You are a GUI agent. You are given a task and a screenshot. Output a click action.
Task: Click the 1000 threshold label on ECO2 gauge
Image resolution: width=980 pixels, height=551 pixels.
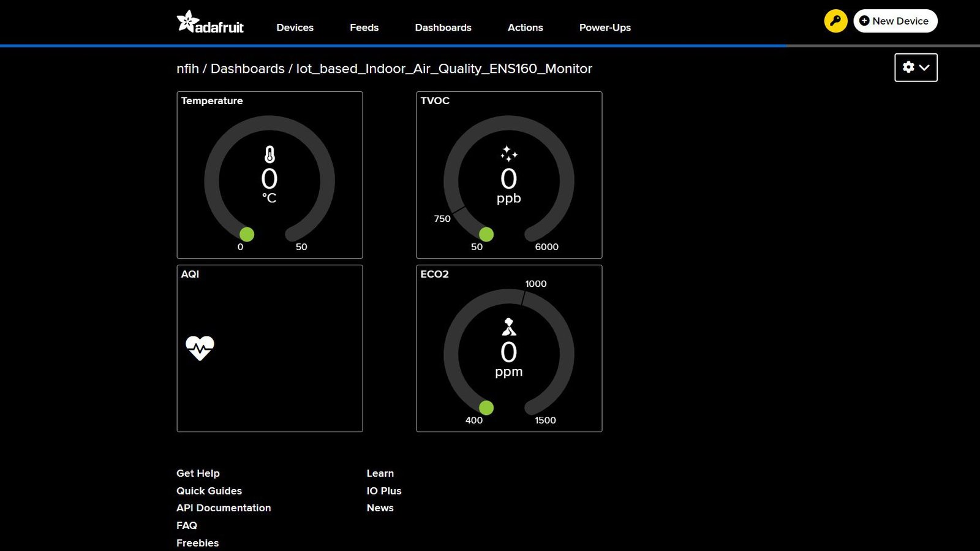[x=536, y=284]
